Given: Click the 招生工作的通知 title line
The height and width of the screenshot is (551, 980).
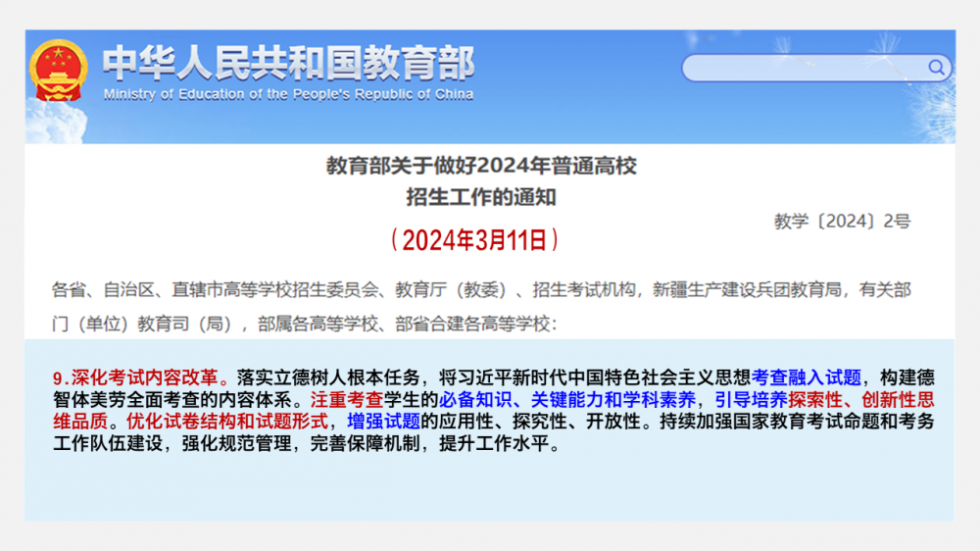Looking at the screenshot, I should (481, 197).
